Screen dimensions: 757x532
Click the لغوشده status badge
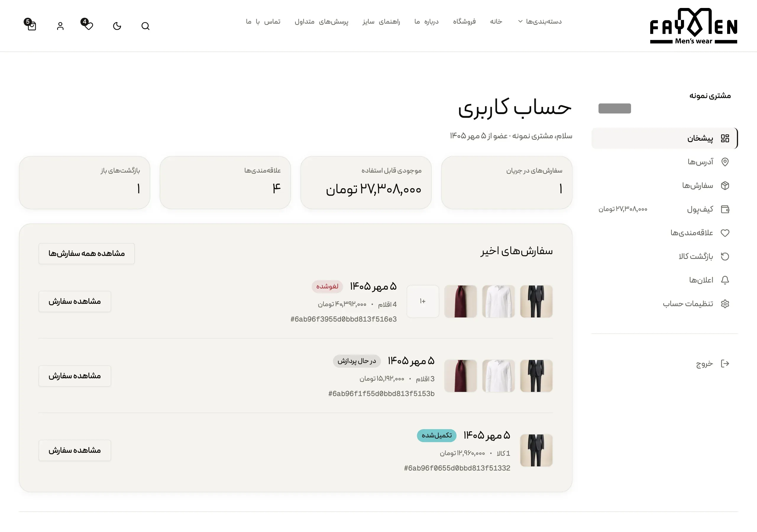pos(327,286)
